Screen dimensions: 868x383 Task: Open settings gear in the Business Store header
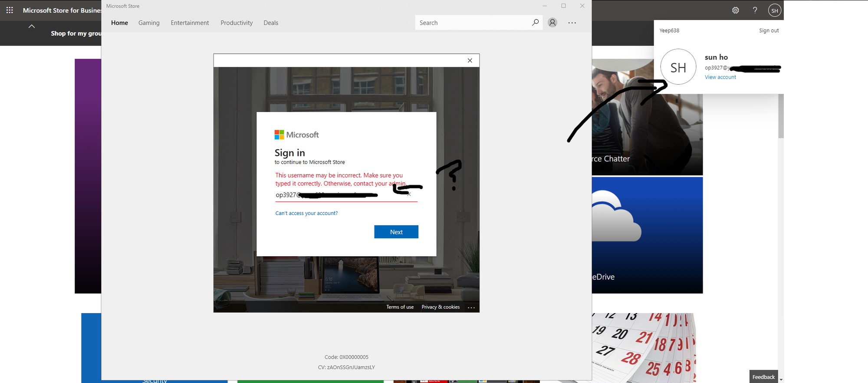click(x=736, y=10)
